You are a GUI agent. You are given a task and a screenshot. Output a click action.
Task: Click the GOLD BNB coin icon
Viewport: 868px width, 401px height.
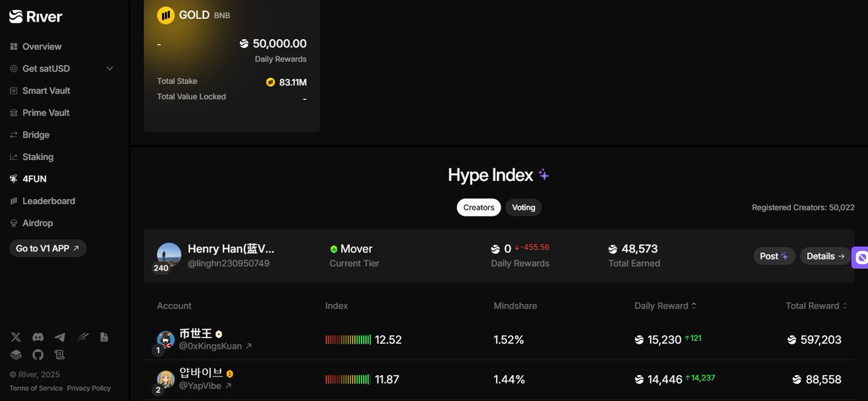click(x=166, y=15)
